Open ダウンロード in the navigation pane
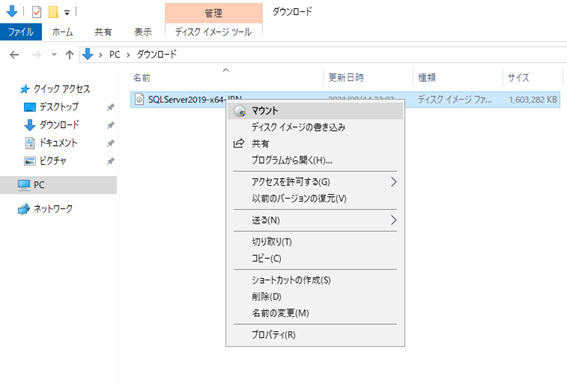The width and height of the screenshot is (567, 386). click(x=59, y=125)
